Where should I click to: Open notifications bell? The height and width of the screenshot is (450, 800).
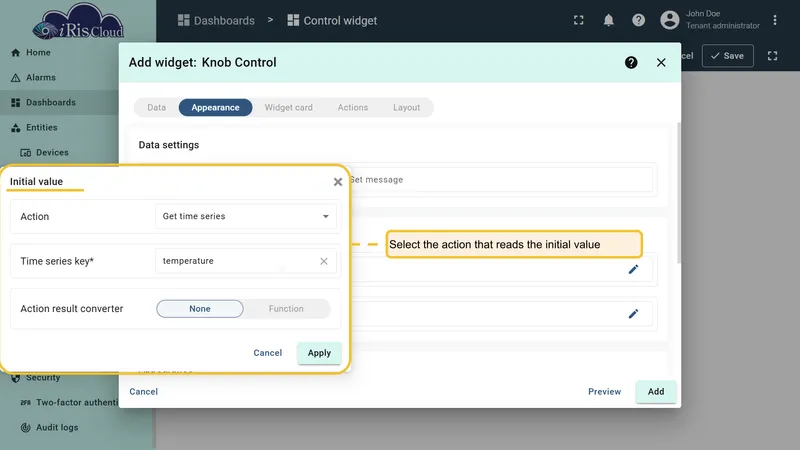click(609, 20)
